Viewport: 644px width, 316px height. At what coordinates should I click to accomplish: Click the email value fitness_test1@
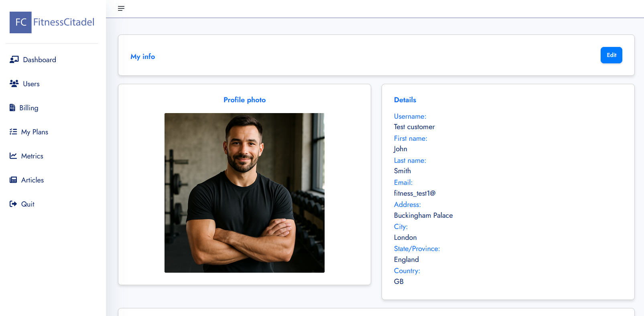(414, 193)
